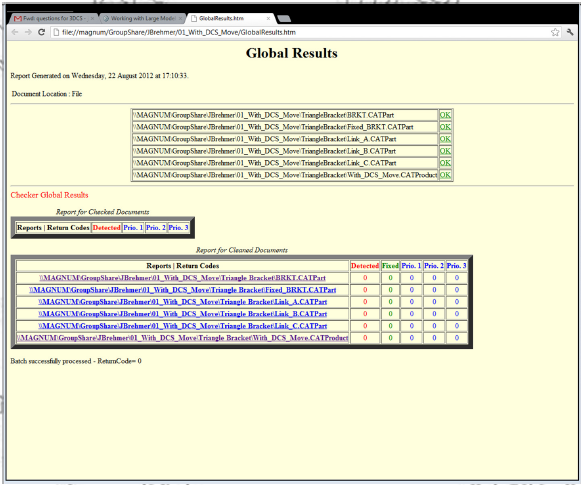Open cleaned report link for BRKT.CATPart

coord(183,278)
